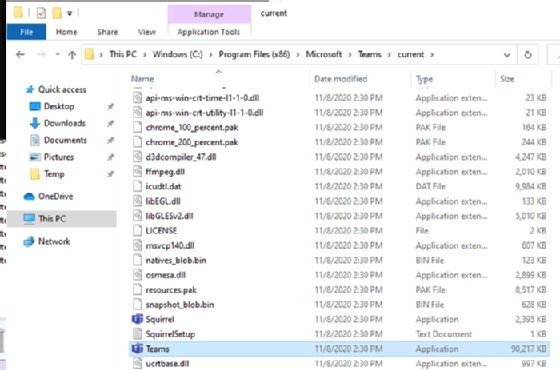
Task: Select file api-ms-win-crt-time-l1-1-0.dll
Action: [202, 98]
